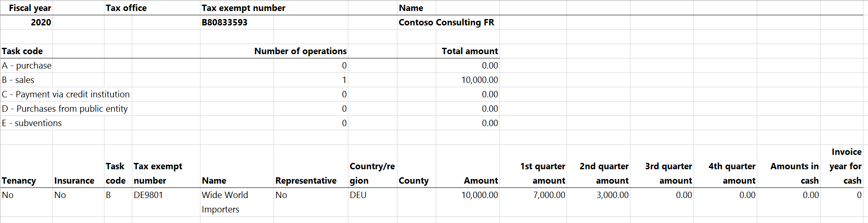Select the D - Purchases from public entity cell

coord(65,109)
